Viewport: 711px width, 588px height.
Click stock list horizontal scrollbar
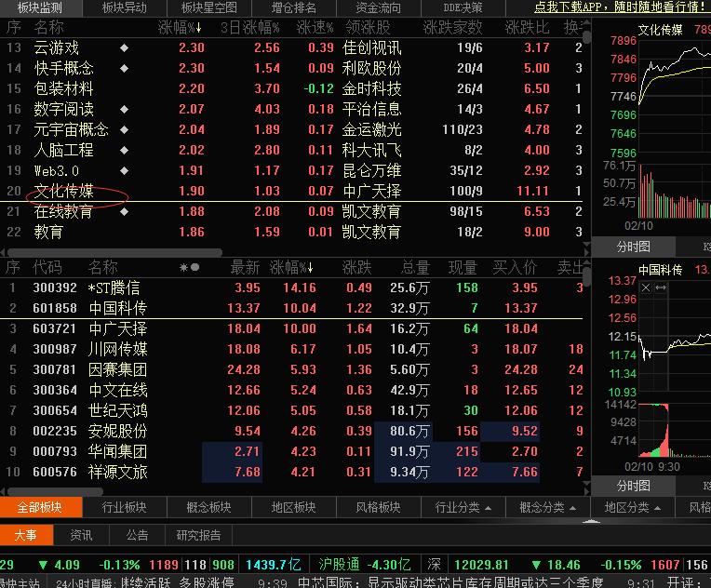coord(55,491)
